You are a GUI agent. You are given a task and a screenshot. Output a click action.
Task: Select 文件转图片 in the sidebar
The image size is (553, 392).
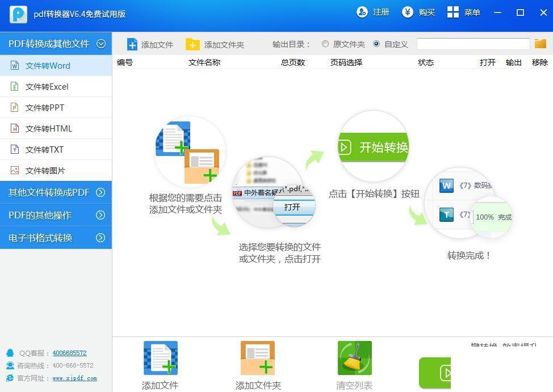[56, 170]
